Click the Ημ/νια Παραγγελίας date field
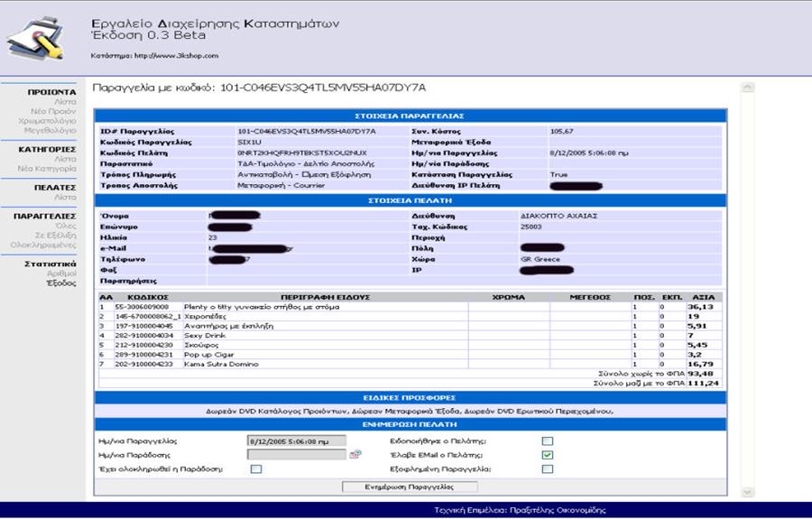This screenshot has height=519, width=812. pyautogui.click(x=297, y=441)
